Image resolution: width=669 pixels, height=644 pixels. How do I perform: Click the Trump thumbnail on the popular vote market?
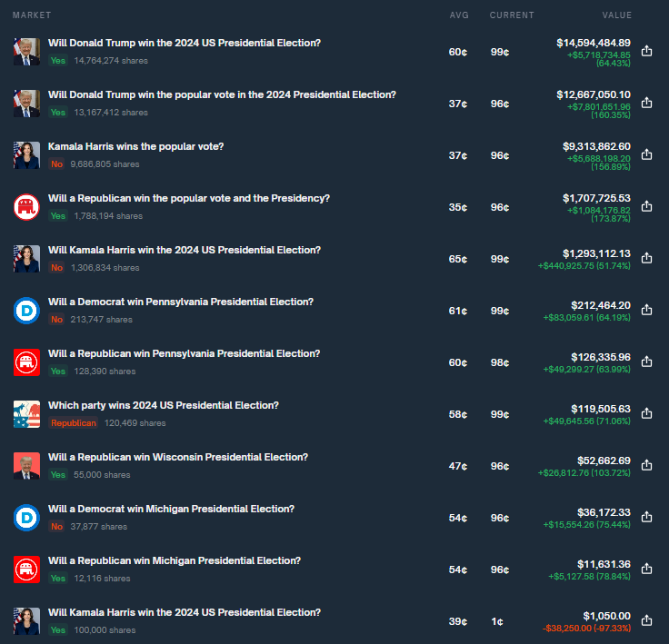point(26,104)
